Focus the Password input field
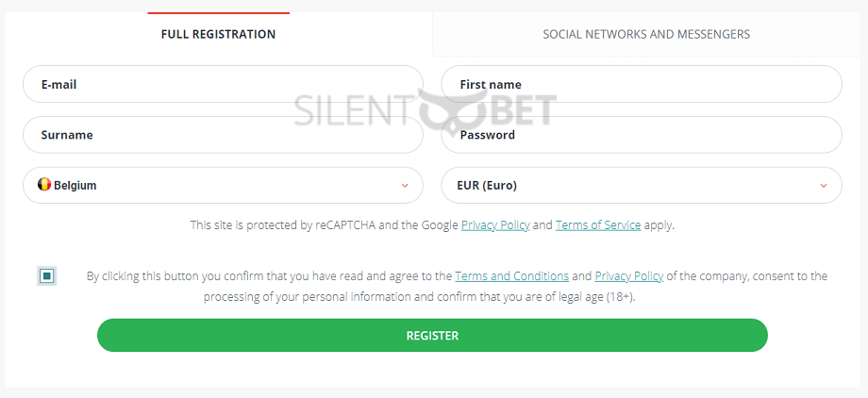This screenshot has height=398, width=868. tap(642, 135)
